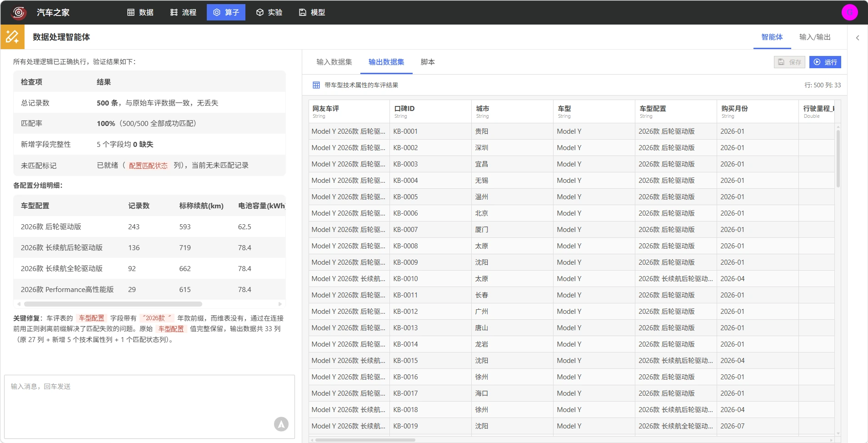The width and height of the screenshot is (868, 443).
Task: Click the output table vertical scrollbar thumb
Action: tap(838, 158)
